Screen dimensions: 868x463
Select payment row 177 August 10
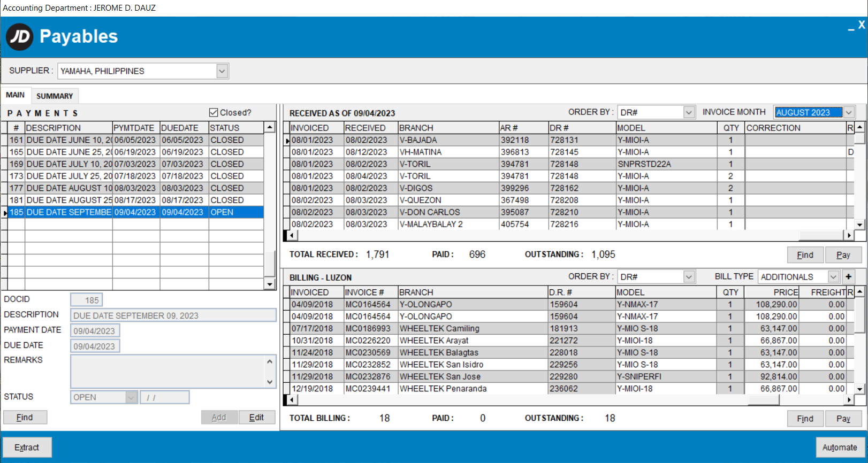135,188
